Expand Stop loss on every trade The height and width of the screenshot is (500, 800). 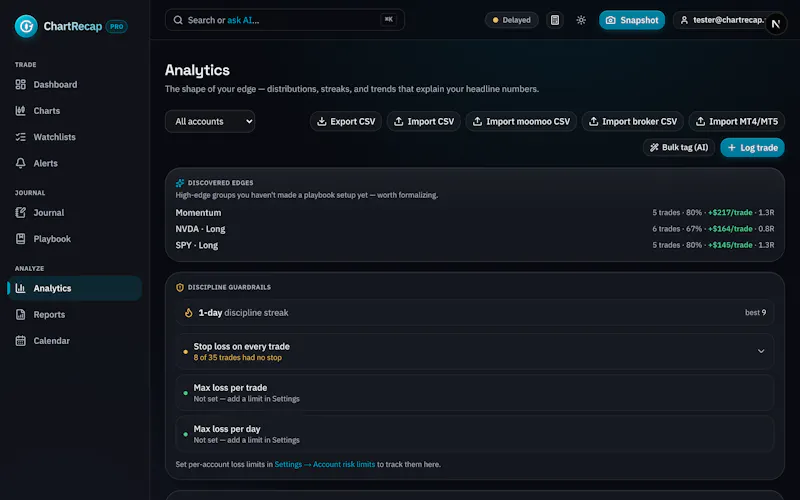pyautogui.click(x=474, y=352)
